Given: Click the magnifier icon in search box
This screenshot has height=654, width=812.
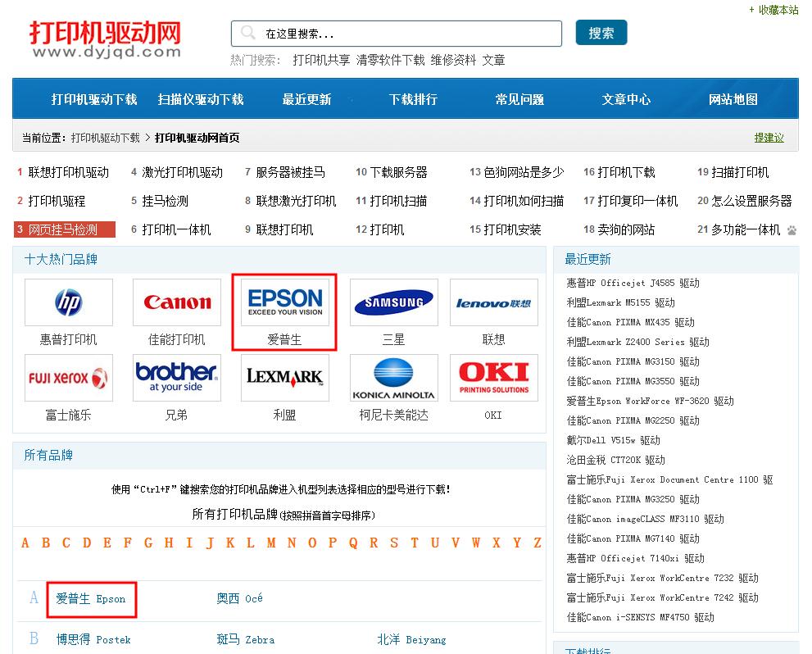Looking at the screenshot, I should [248, 33].
